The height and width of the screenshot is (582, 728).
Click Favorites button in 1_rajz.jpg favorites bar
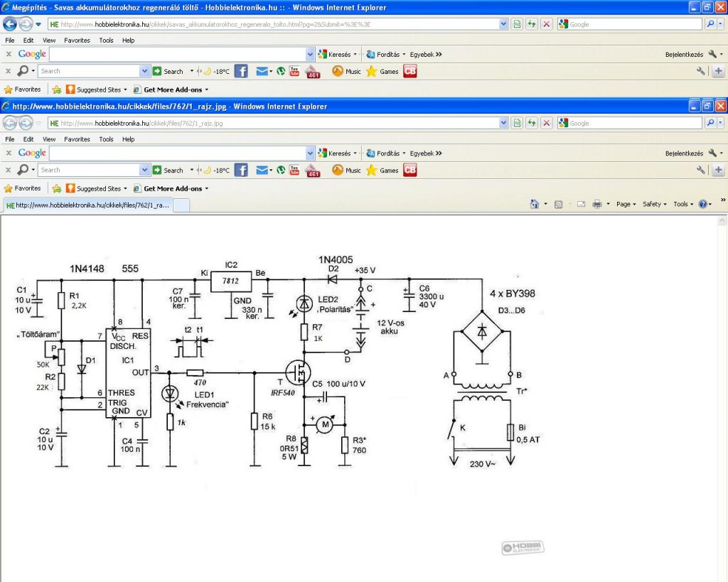pos(22,188)
